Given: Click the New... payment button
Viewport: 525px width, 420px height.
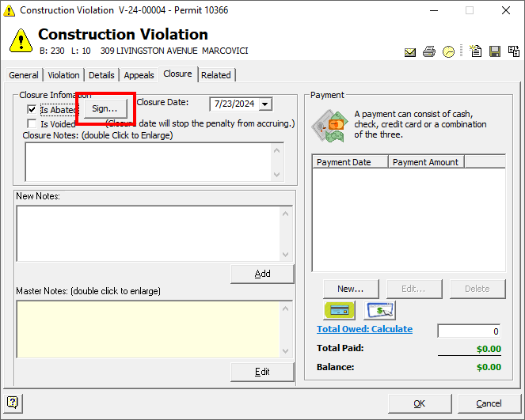Looking at the screenshot, I should [351, 289].
